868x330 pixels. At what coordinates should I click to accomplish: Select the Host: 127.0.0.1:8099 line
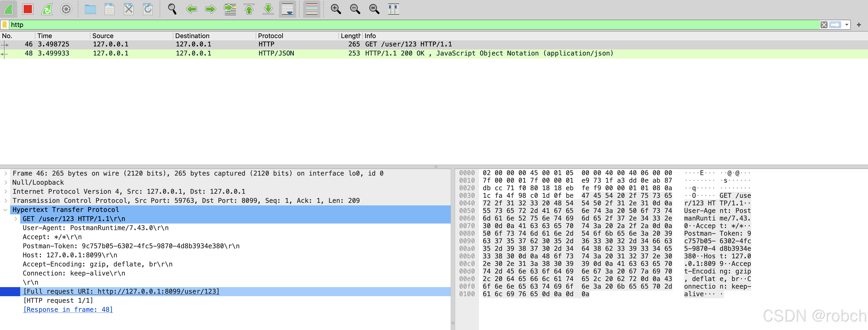tap(70, 255)
